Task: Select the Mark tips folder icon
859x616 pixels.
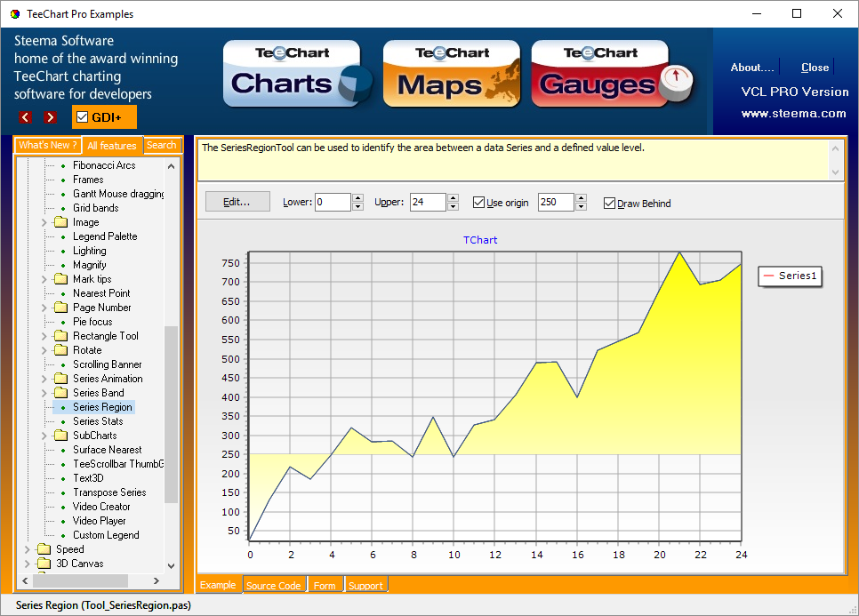Action: click(60, 279)
